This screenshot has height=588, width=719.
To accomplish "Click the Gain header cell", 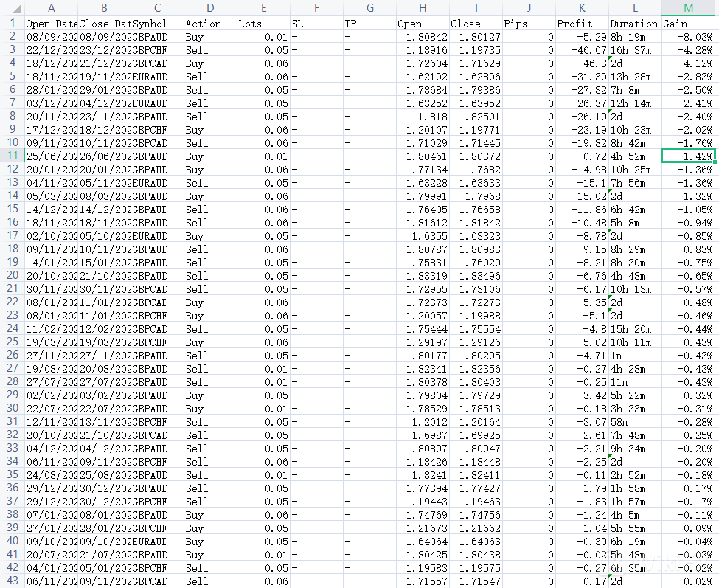I will pos(688,24).
